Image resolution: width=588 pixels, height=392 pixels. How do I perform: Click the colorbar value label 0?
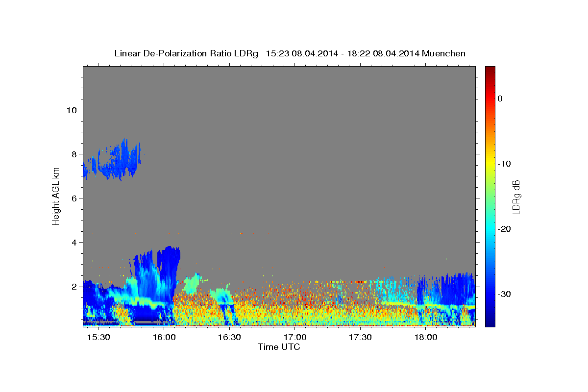(500, 98)
